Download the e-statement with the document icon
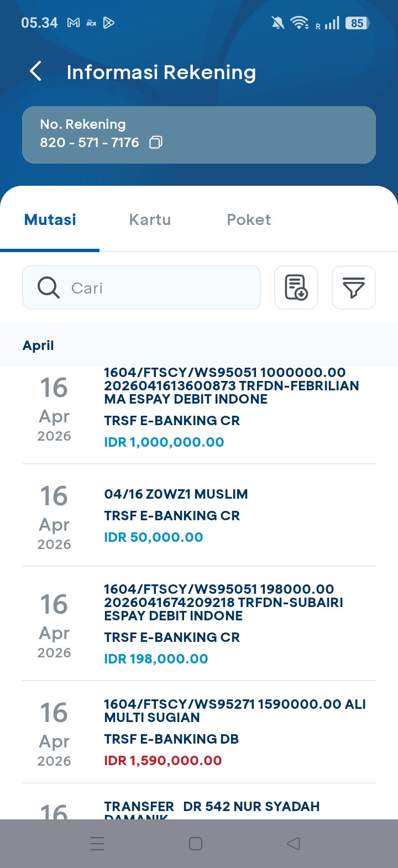Viewport: 398px width, 868px height. [x=296, y=287]
